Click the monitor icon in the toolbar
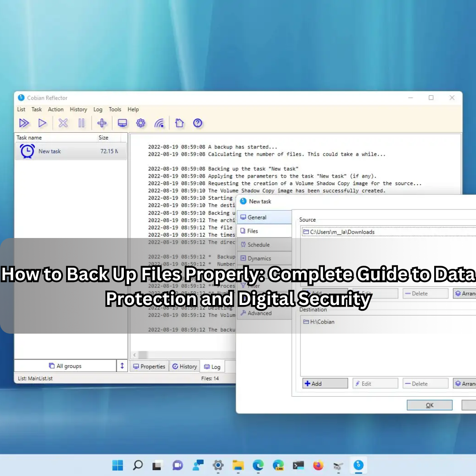476x476 pixels. [x=122, y=123]
